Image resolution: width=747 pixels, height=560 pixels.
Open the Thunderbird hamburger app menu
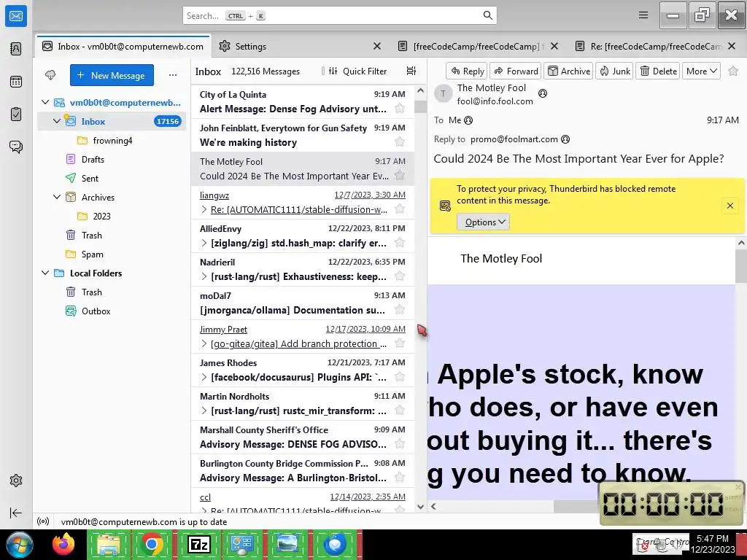[x=643, y=15]
